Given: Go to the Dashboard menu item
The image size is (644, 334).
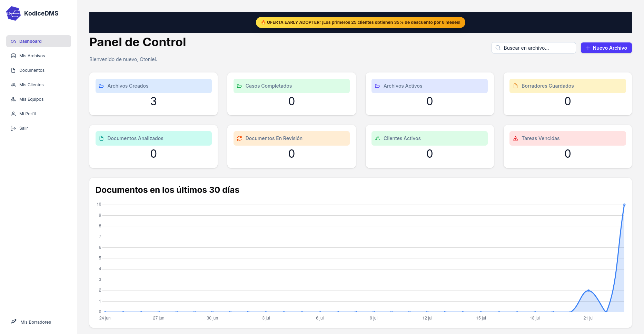Looking at the screenshot, I should click(39, 41).
